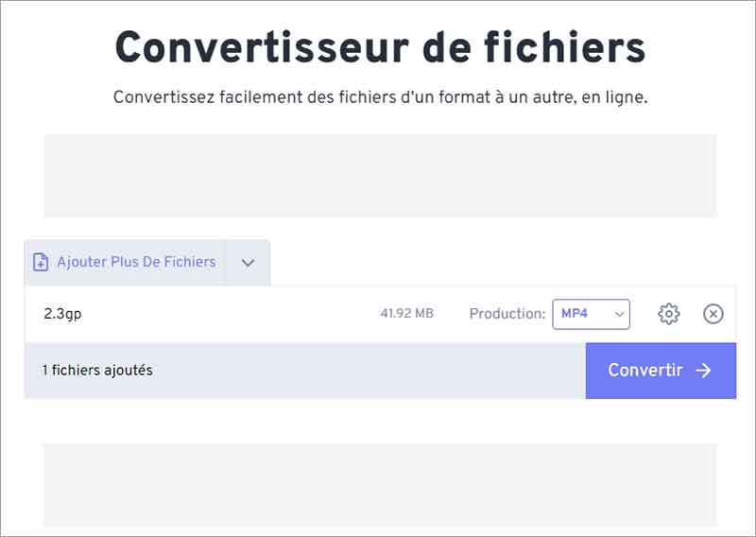Click the Production: label

(507, 314)
